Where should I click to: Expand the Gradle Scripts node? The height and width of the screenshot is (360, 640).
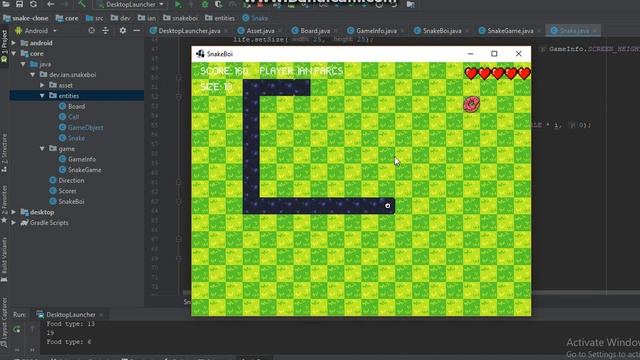(14, 223)
